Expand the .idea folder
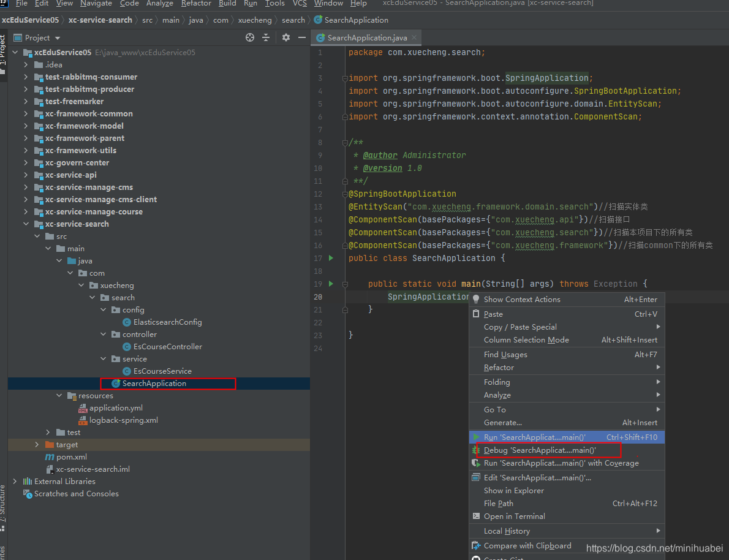 point(26,65)
